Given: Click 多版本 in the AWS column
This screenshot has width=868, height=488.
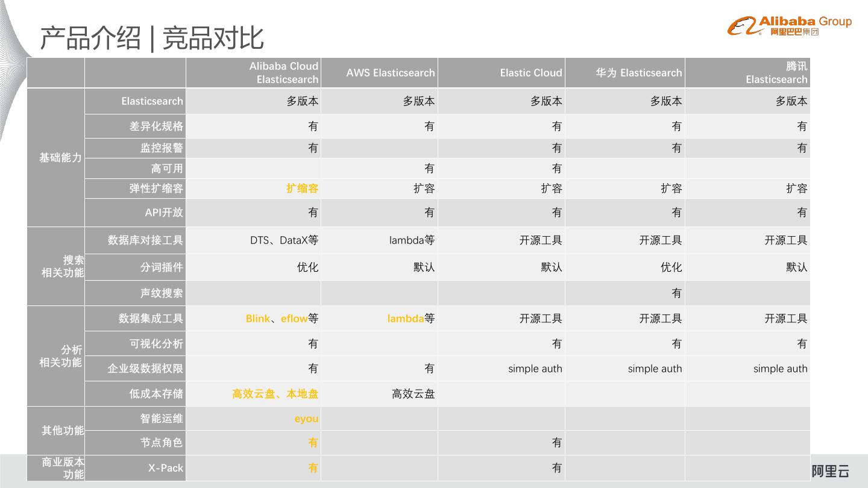Looking at the screenshot, I should tap(419, 101).
